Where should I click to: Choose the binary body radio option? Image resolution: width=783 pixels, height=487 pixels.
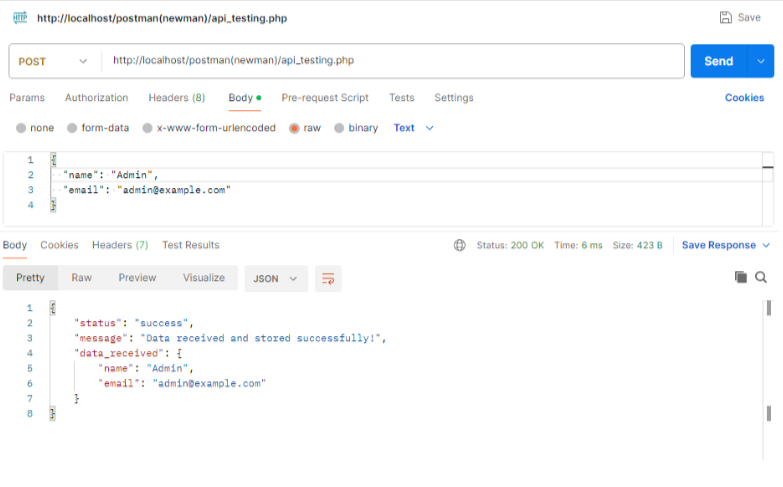[339, 128]
